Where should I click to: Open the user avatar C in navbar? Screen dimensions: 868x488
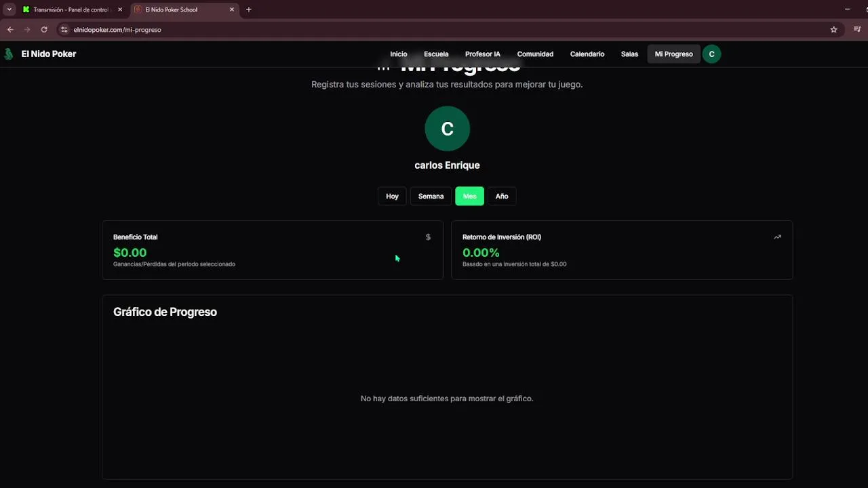tap(711, 54)
